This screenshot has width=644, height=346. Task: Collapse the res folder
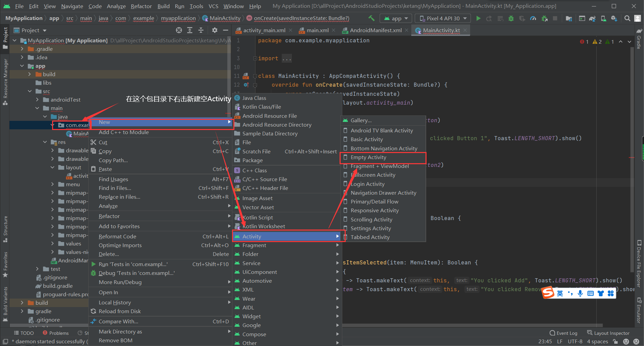tap(45, 142)
